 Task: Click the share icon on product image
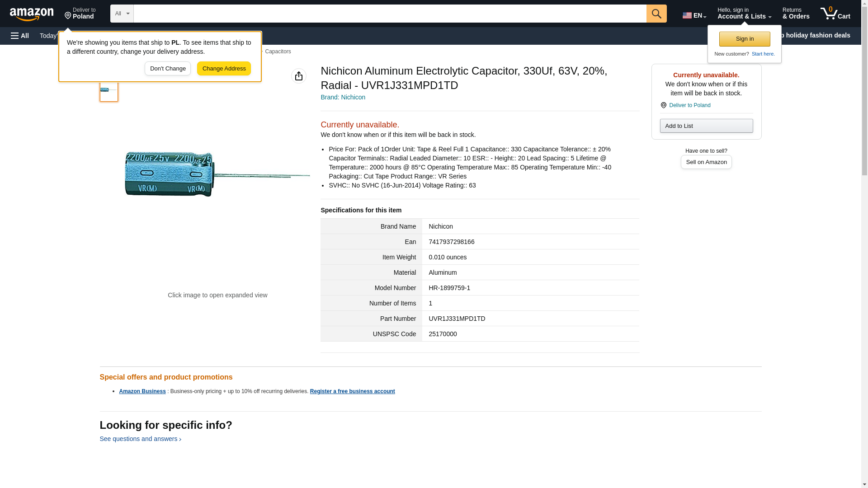point(298,76)
